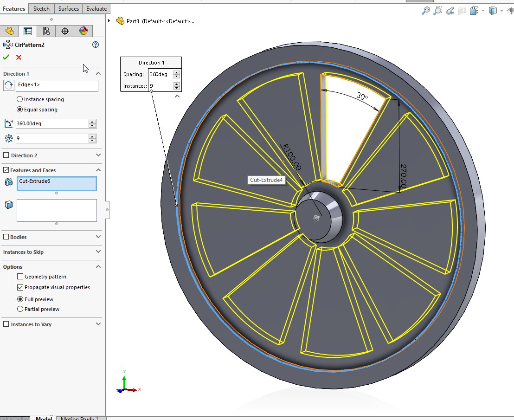Click the Cut-Extrude6 selection field
The width and height of the screenshot is (514, 420).
coord(57,184)
